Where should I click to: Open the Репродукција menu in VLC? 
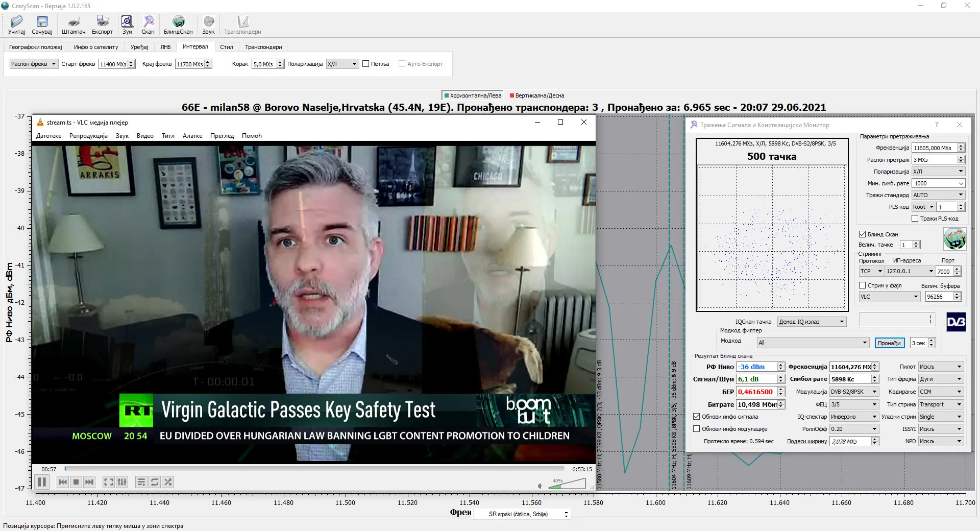[x=88, y=136]
